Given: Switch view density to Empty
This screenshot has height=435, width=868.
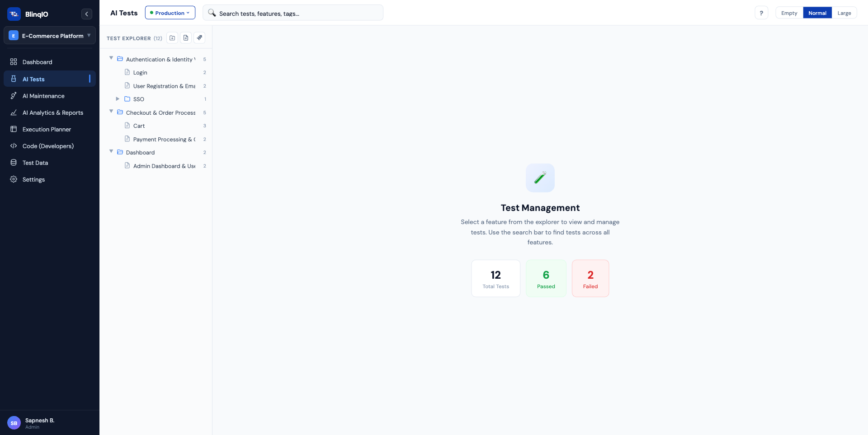Looking at the screenshot, I should point(788,13).
